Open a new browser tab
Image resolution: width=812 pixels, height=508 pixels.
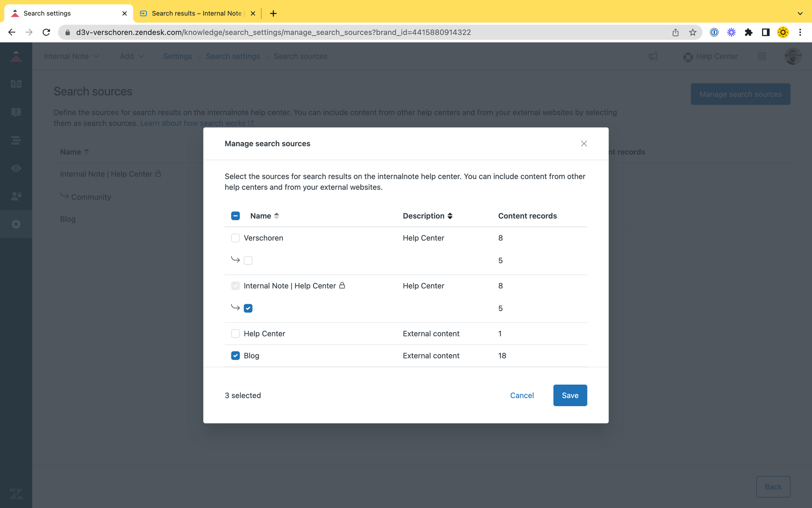click(x=273, y=13)
